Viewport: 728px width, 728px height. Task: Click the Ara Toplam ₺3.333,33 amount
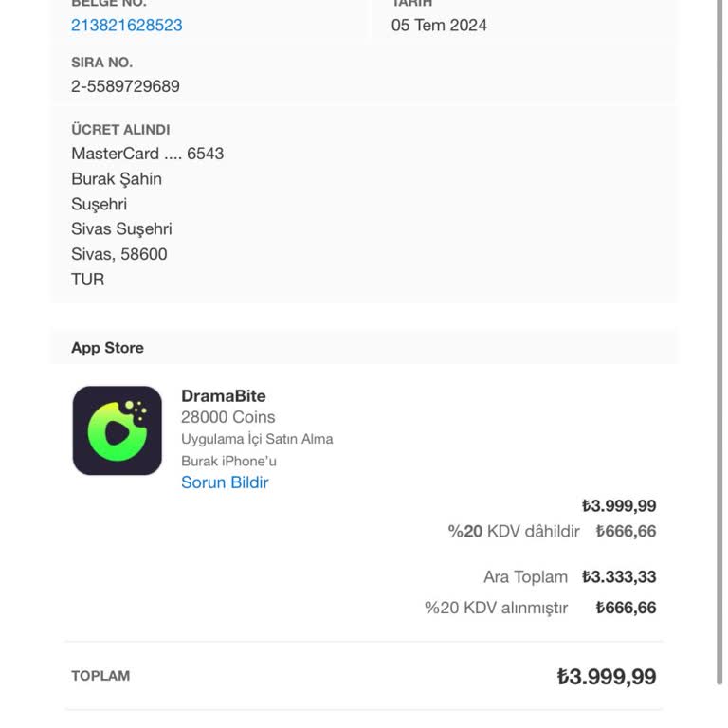pos(619,577)
